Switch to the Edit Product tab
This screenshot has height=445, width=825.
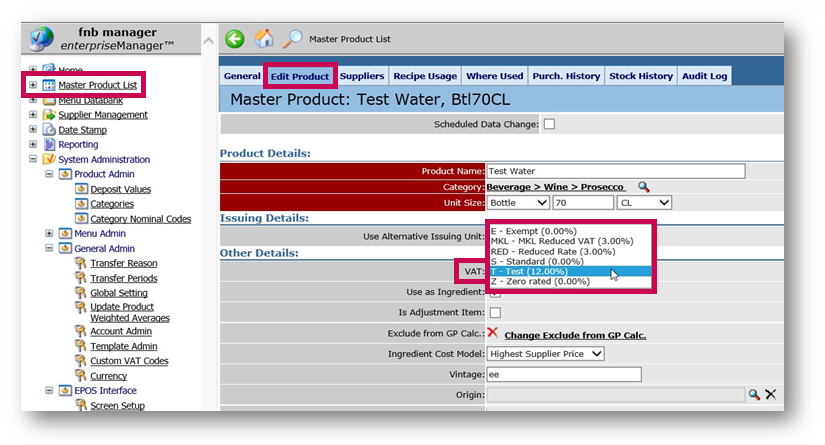pyautogui.click(x=300, y=76)
